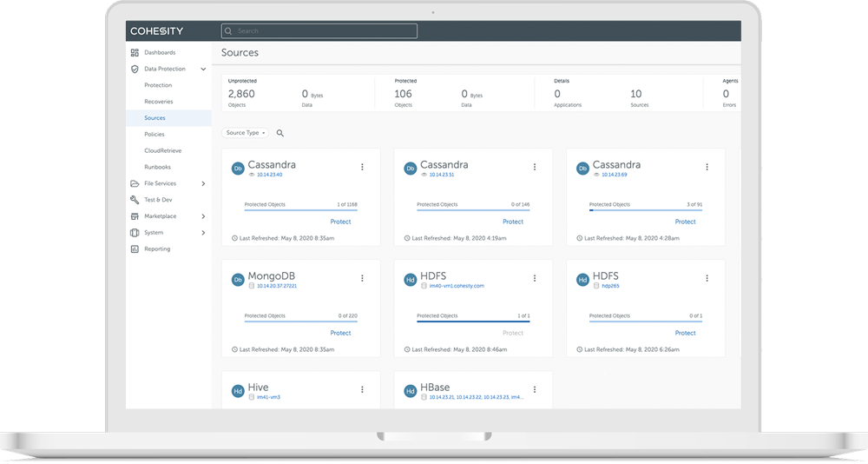Click Protect on Cassandra 10.14.23.40 card
Screen dimensions: 868x464
(x=340, y=222)
